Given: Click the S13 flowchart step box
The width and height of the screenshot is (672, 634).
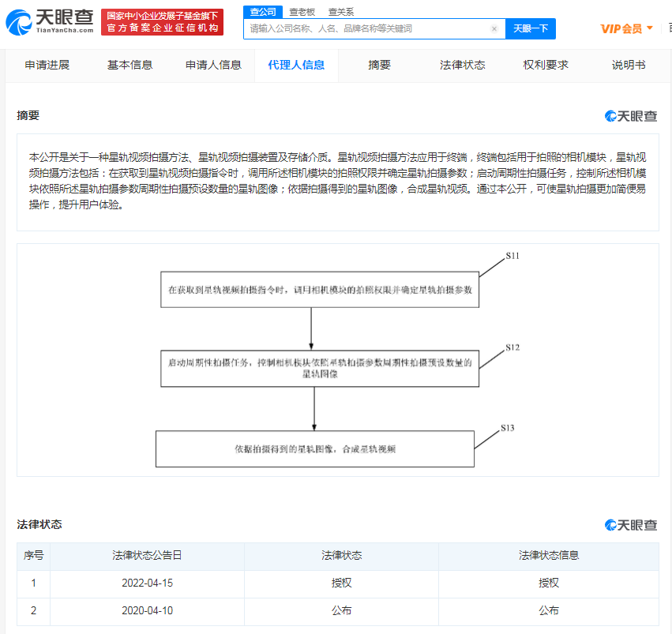Looking at the screenshot, I should (315, 449).
